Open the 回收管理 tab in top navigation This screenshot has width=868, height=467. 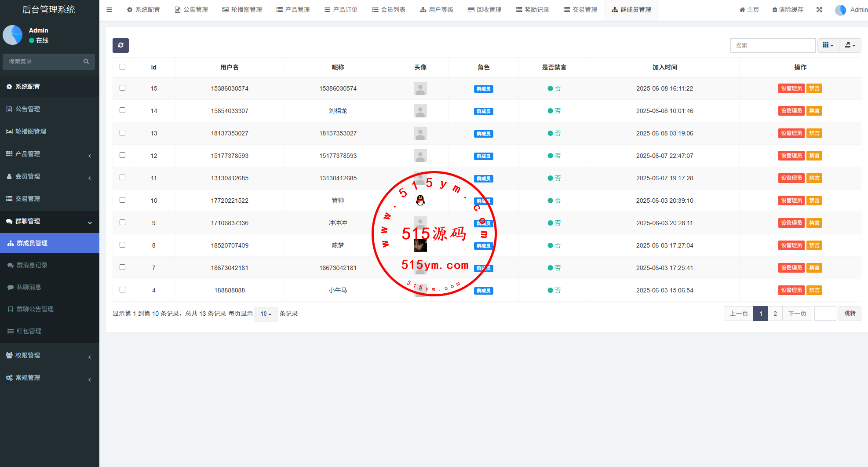tap(484, 10)
